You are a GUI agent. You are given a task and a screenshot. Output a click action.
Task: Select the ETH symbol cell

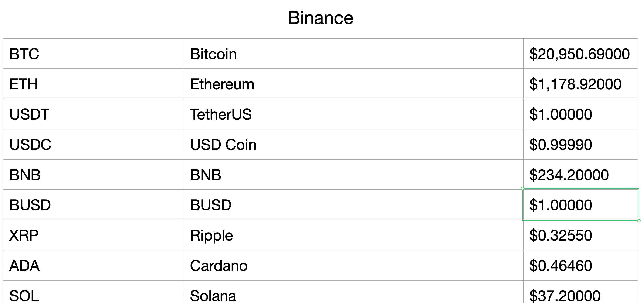coord(94,84)
